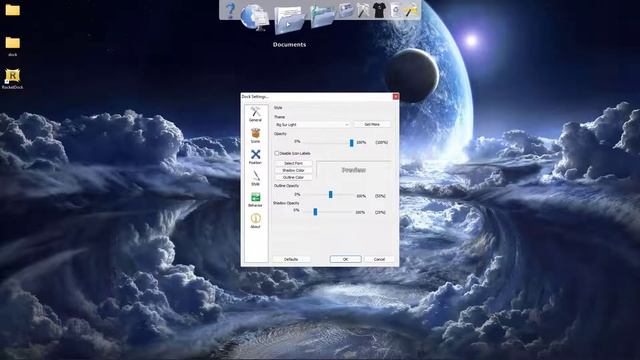Image resolution: width=640 pixels, height=360 pixels.
Task: Click the tools icon left of the t-shirt
Action: (363, 10)
